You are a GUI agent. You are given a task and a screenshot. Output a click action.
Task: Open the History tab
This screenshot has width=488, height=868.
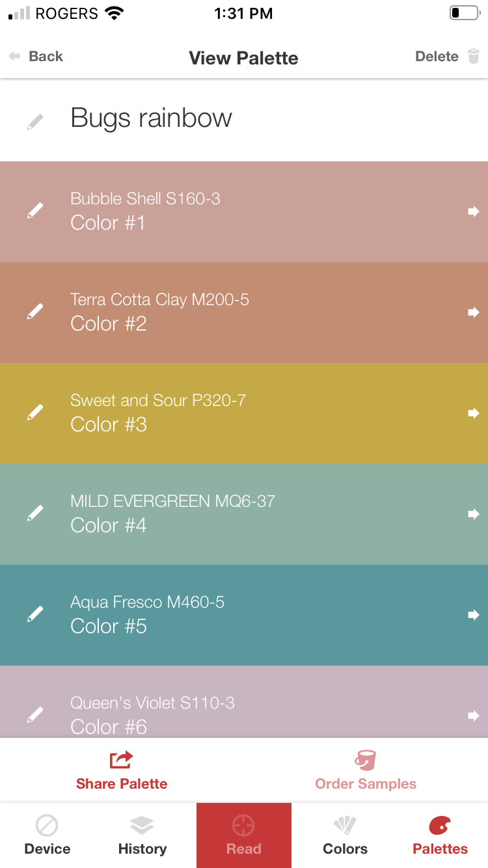pyautogui.click(x=142, y=835)
